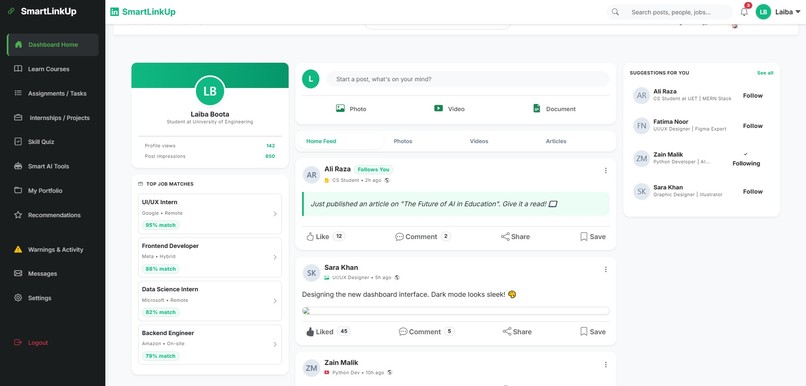Save Sara Khan's post
The image size is (806, 386).
pyautogui.click(x=593, y=332)
